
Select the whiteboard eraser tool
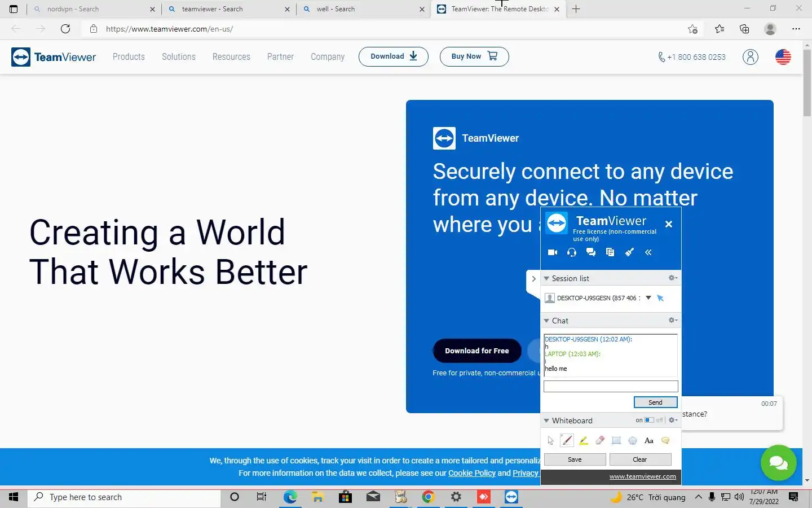600,440
